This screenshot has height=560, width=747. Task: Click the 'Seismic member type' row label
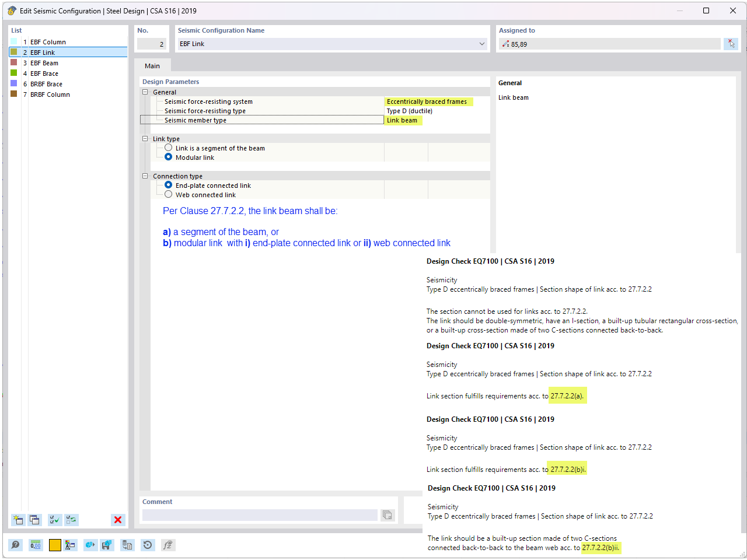(x=196, y=120)
